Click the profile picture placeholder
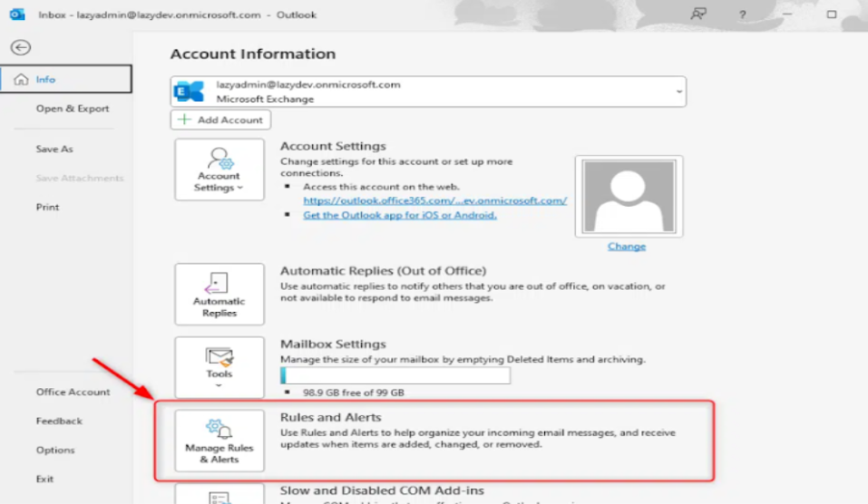The image size is (868, 504). (629, 197)
